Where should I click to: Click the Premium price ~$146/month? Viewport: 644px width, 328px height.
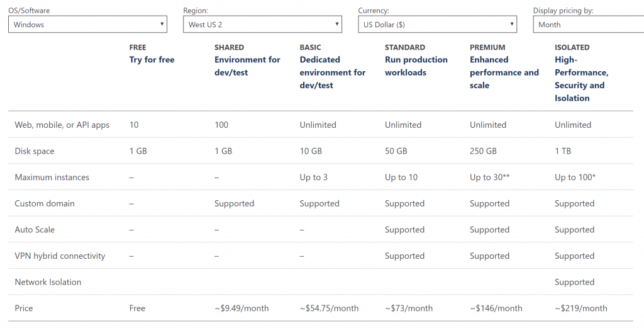pos(496,308)
